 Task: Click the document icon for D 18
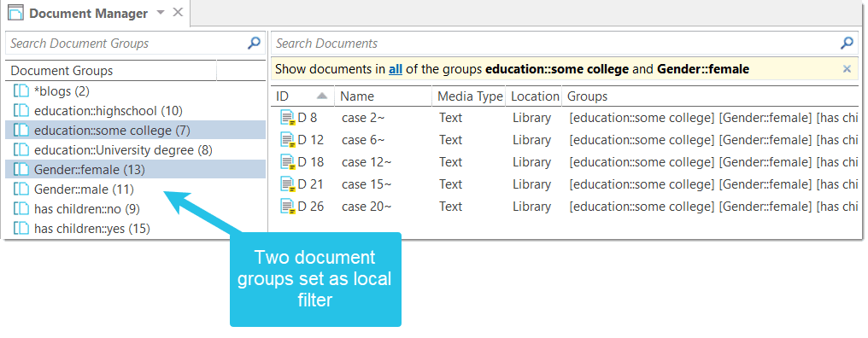(x=288, y=162)
